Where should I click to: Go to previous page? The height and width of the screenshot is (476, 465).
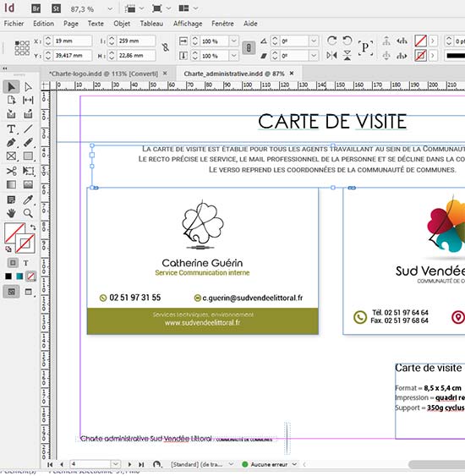coord(62,464)
